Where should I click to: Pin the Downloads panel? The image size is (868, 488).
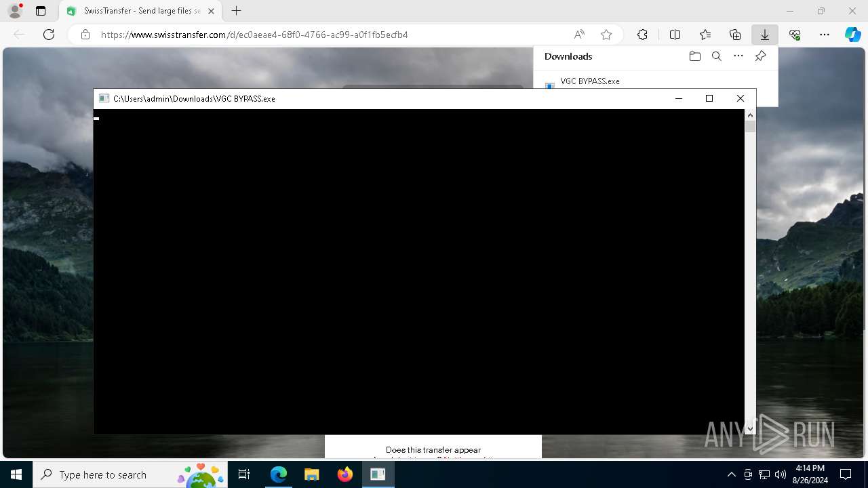[760, 56]
